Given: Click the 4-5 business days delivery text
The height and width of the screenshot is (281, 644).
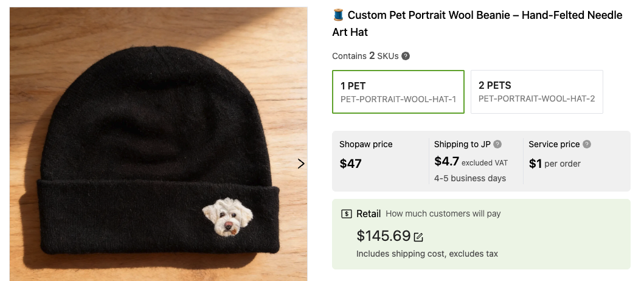Looking at the screenshot, I should [x=469, y=178].
